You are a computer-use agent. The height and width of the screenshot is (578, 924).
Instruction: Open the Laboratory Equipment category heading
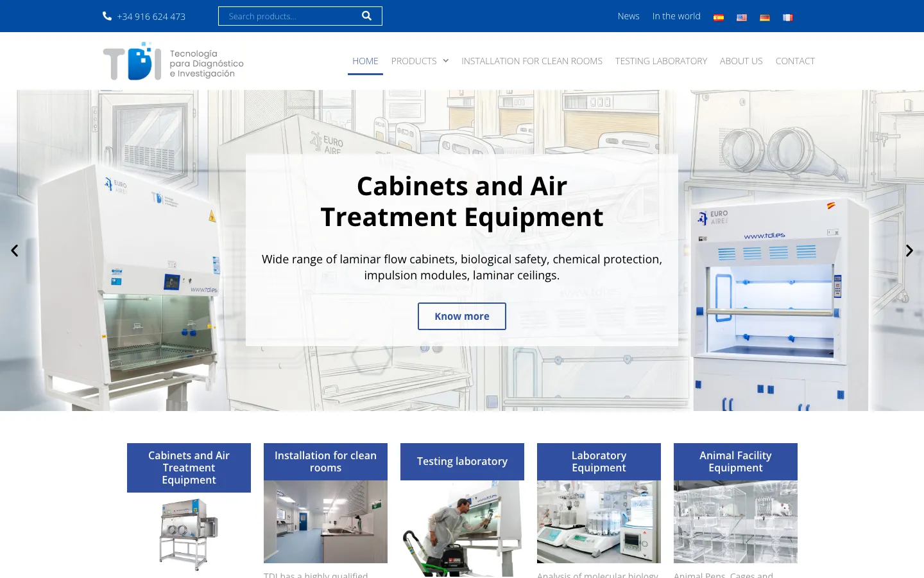(599, 461)
